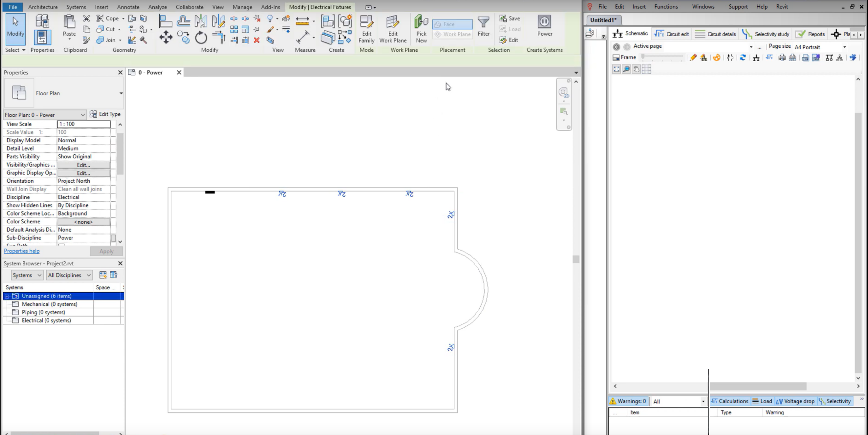Click the Align tool icon
The width and height of the screenshot is (868, 435).
coord(166,21)
